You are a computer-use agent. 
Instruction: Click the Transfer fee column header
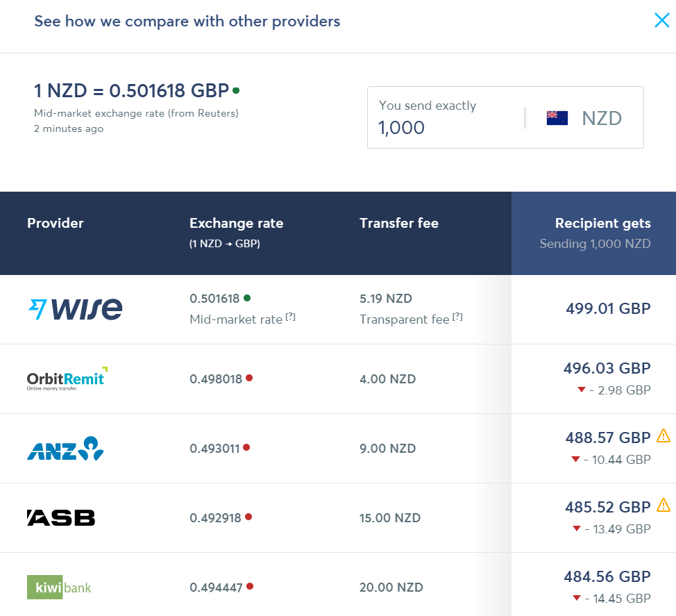pyautogui.click(x=399, y=223)
